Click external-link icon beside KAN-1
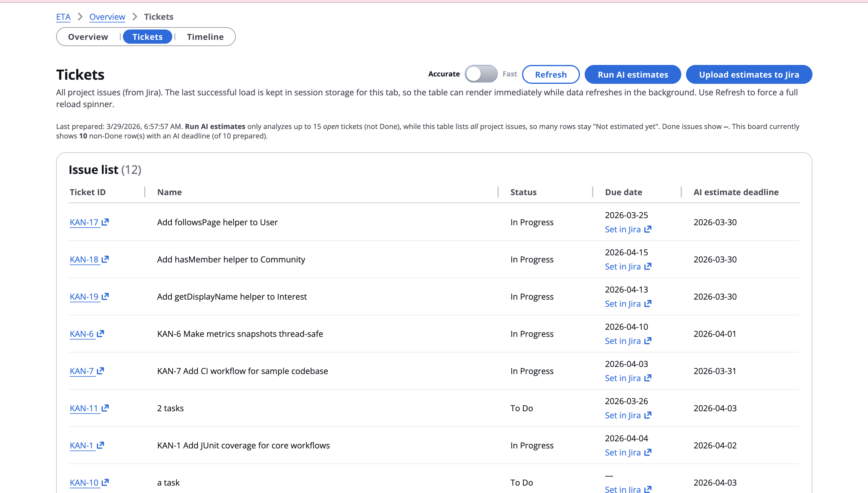The image size is (868, 493). click(100, 445)
